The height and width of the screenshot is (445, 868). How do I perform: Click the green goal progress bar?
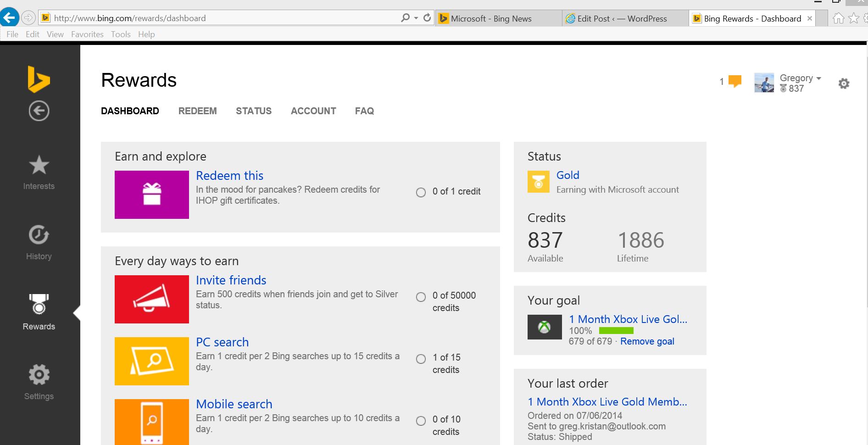[x=616, y=330]
